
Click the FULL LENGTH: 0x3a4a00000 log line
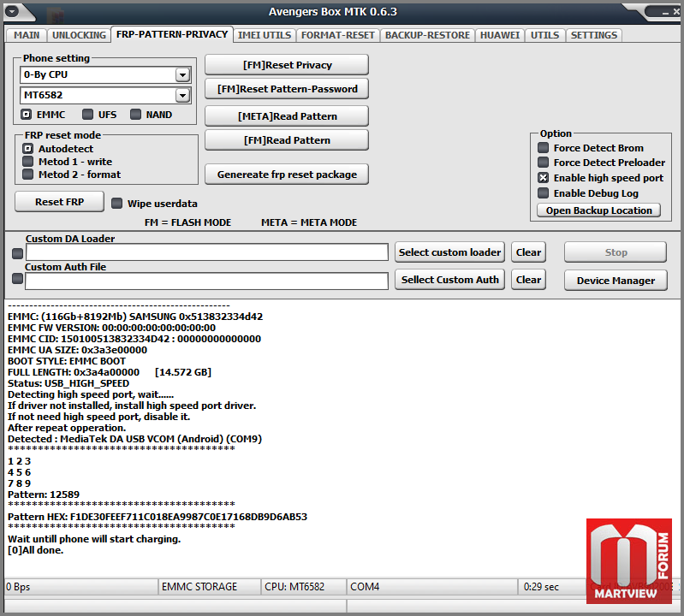pyautogui.click(x=110, y=372)
